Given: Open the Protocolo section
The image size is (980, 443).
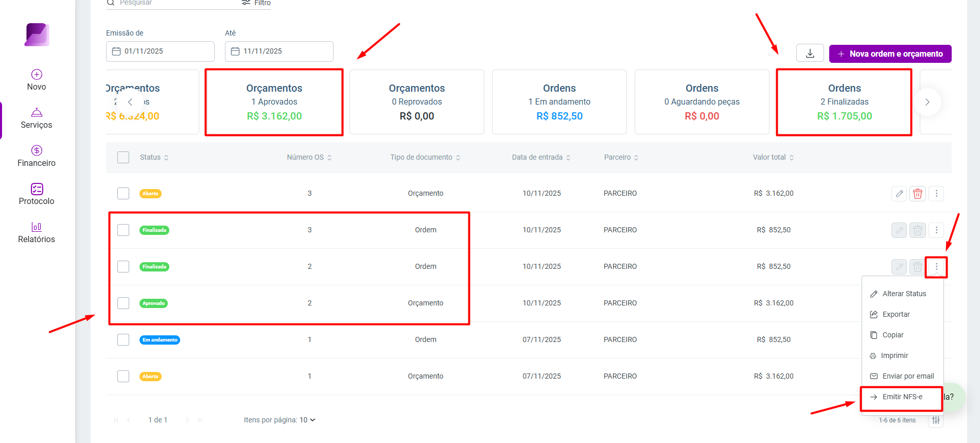Looking at the screenshot, I should [37, 194].
